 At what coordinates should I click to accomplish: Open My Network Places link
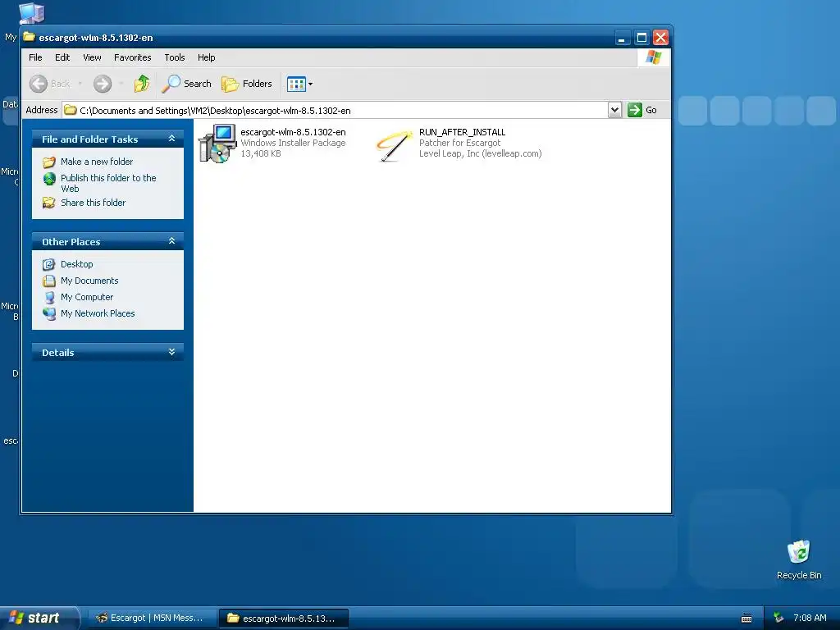point(98,313)
